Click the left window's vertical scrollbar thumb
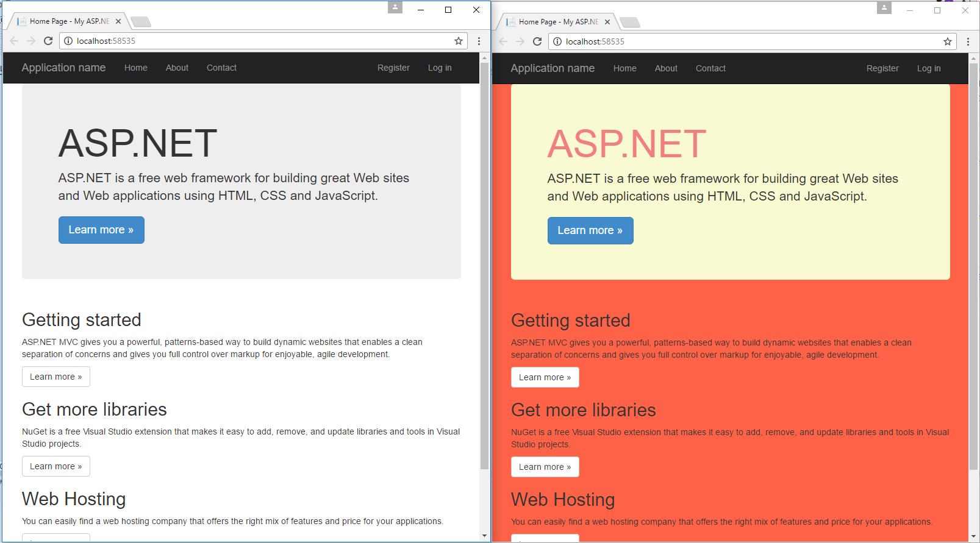The height and width of the screenshot is (543, 980). [485, 265]
